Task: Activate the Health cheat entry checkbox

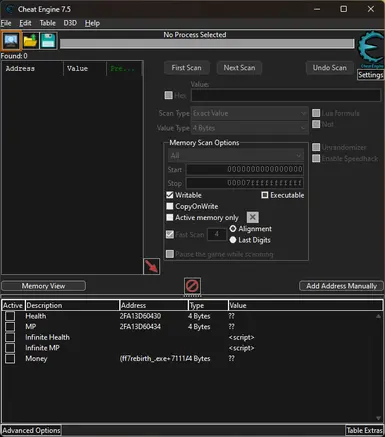Action: pos(10,316)
